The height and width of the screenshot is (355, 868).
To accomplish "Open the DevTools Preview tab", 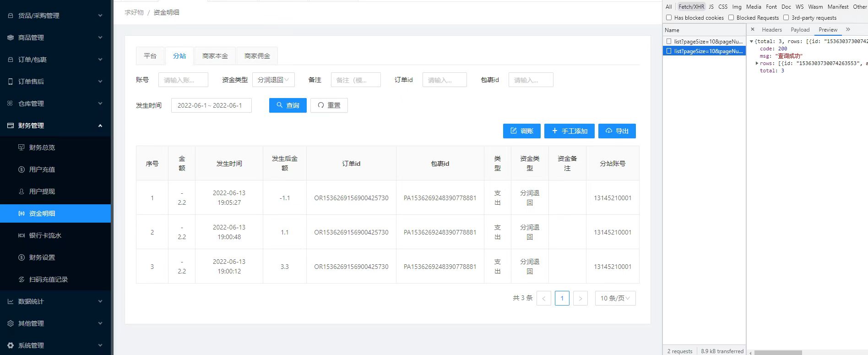I will (x=828, y=30).
